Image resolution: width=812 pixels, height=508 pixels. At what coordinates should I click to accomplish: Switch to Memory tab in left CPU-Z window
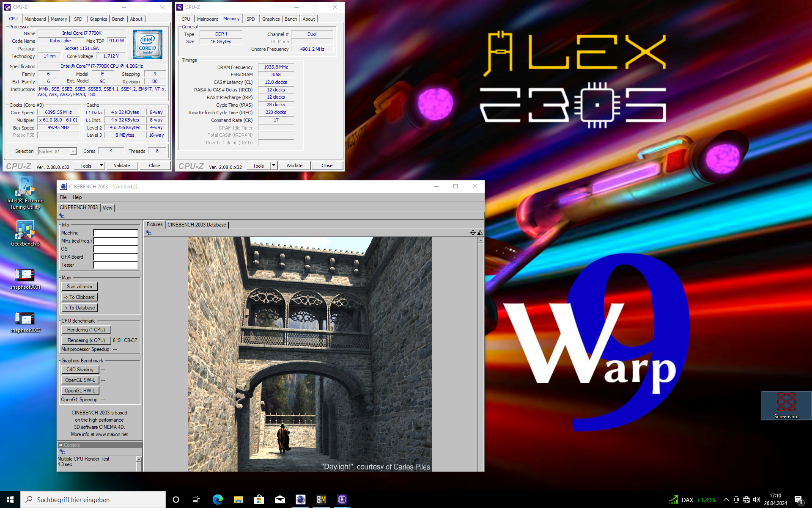point(59,19)
